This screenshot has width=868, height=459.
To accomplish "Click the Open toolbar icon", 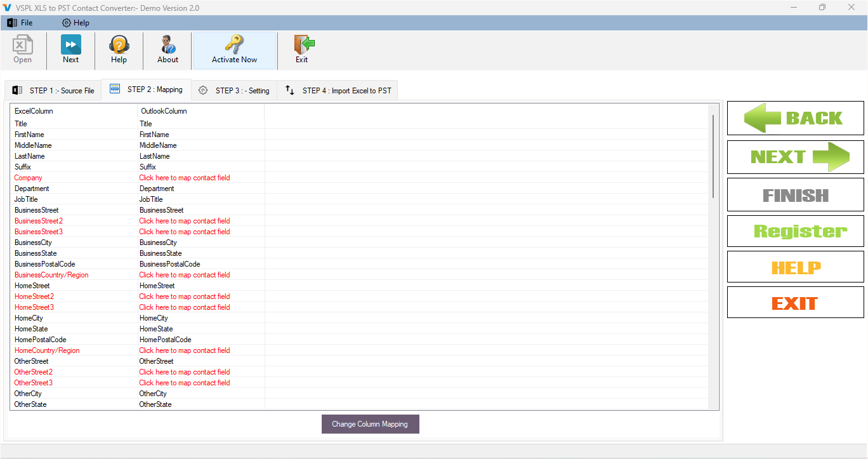I will coord(23,50).
